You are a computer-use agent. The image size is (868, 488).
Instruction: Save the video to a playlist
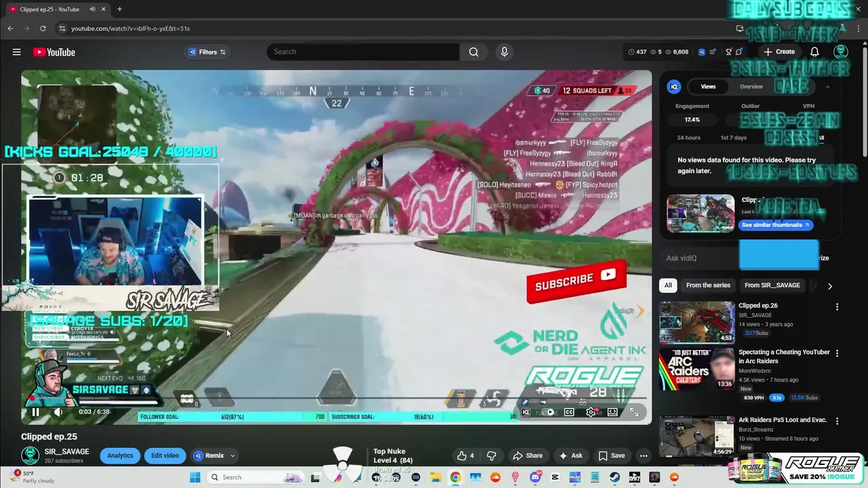click(x=612, y=455)
